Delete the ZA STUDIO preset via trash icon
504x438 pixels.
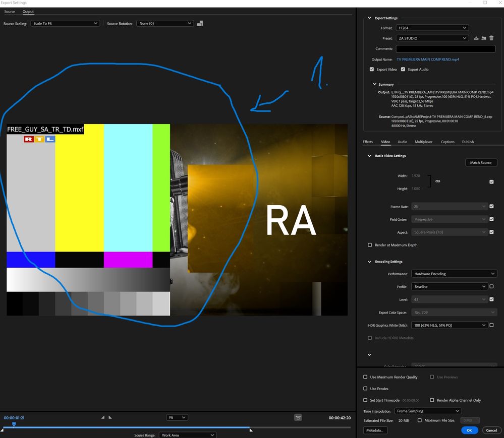(491, 38)
